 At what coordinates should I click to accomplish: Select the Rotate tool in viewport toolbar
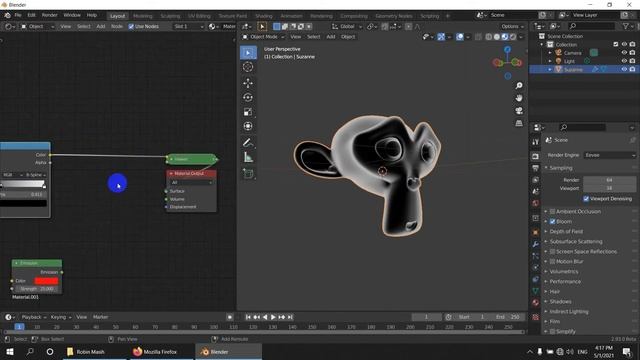248,98
